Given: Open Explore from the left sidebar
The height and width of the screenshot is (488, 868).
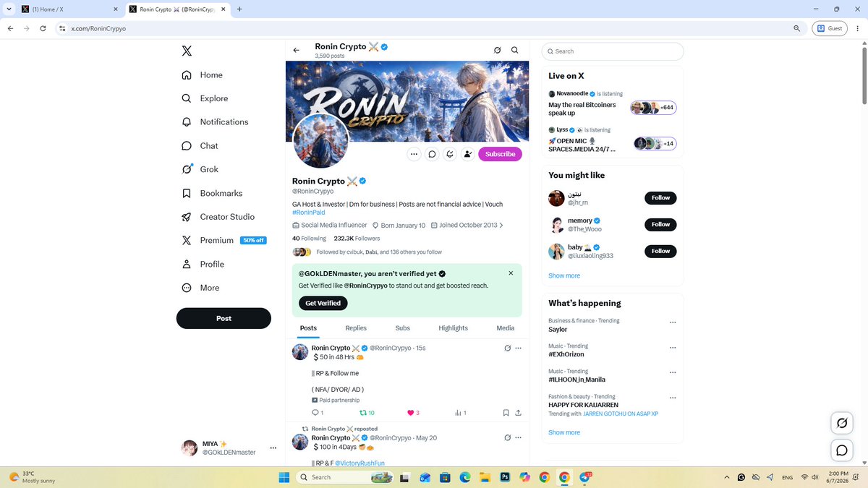Looking at the screenshot, I should (205, 98).
